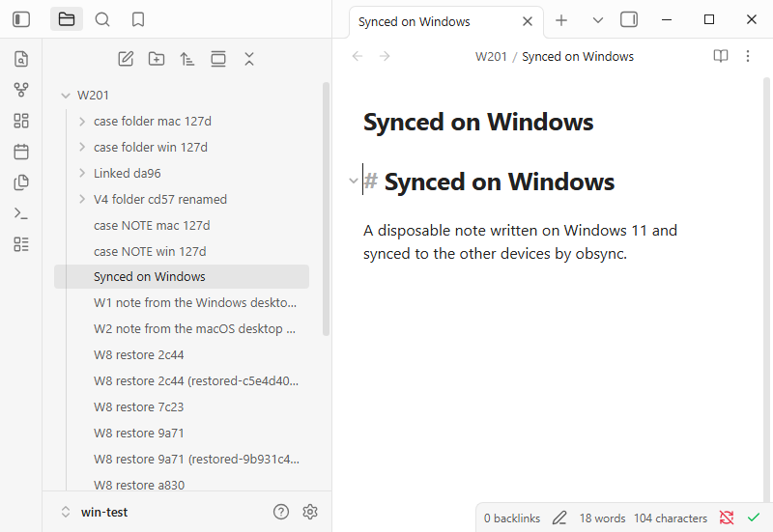The image size is (773, 532).
Task: Open the win-test vault switcher
Action: 94,513
